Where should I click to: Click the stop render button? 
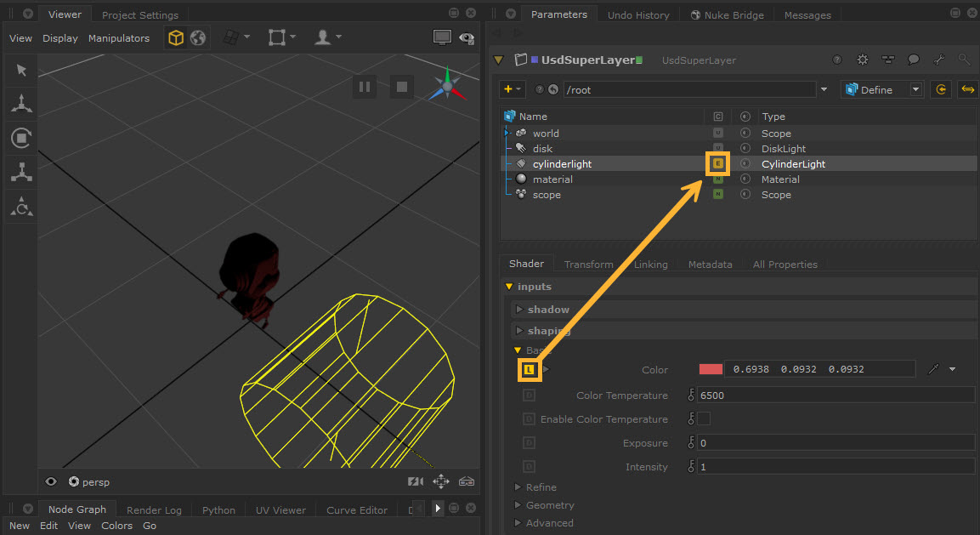click(x=402, y=87)
